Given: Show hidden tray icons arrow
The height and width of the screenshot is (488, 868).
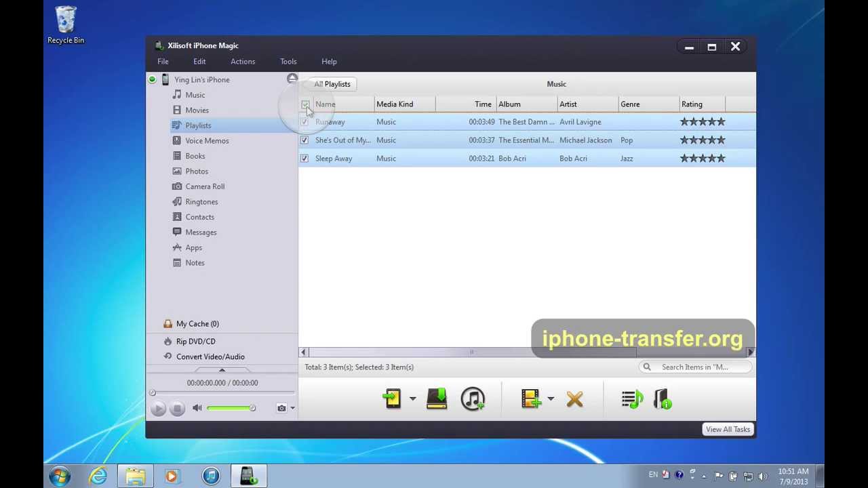Looking at the screenshot, I should [x=704, y=476].
